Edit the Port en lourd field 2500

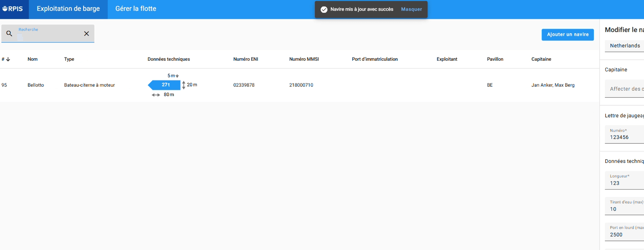click(x=624, y=232)
